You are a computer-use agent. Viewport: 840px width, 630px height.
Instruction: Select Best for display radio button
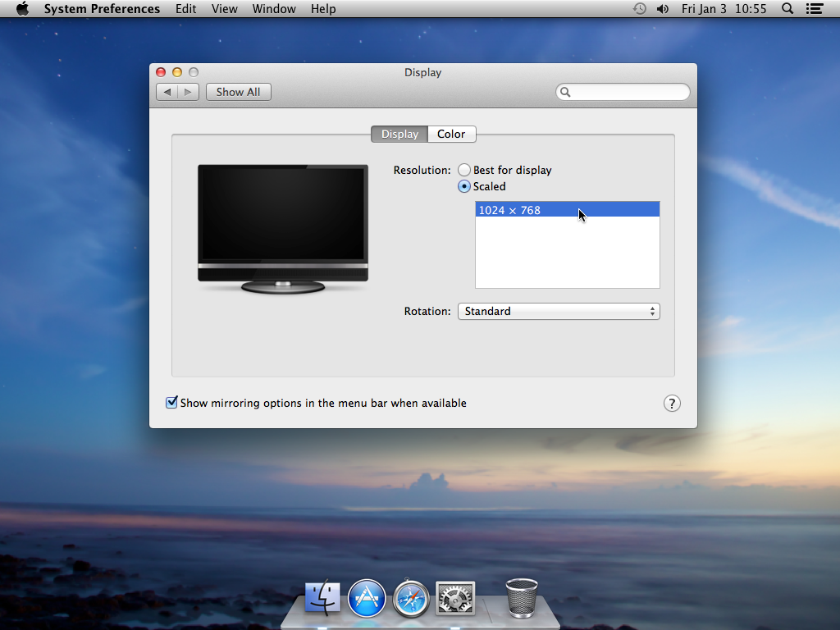464,170
